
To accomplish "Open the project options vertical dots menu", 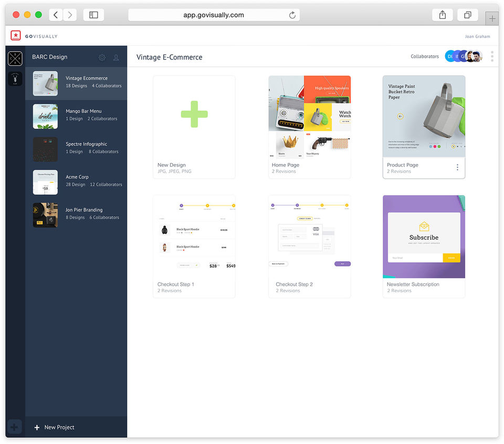I will coord(492,56).
